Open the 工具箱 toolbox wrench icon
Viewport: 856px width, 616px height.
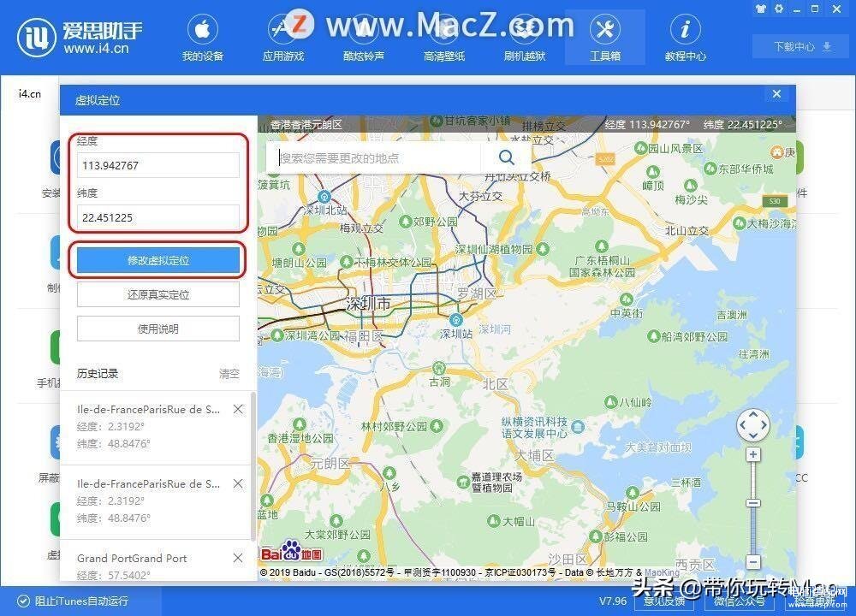point(605,29)
